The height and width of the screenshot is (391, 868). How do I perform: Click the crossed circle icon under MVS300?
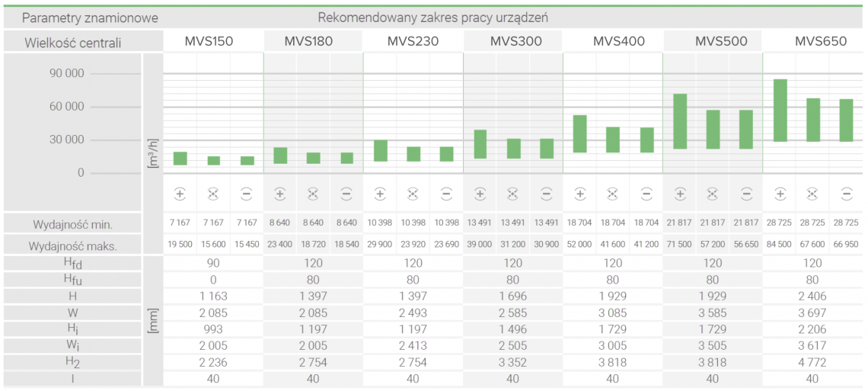pos(513,194)
